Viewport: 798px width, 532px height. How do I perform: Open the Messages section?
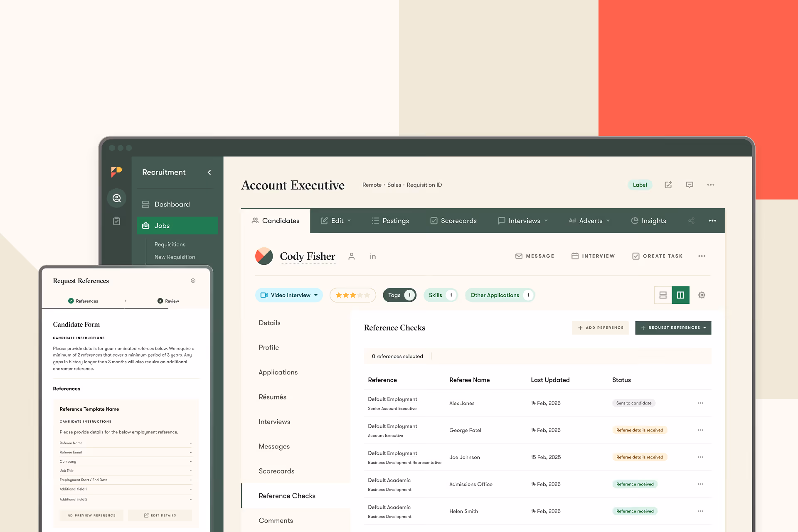[x=274, y=446]
